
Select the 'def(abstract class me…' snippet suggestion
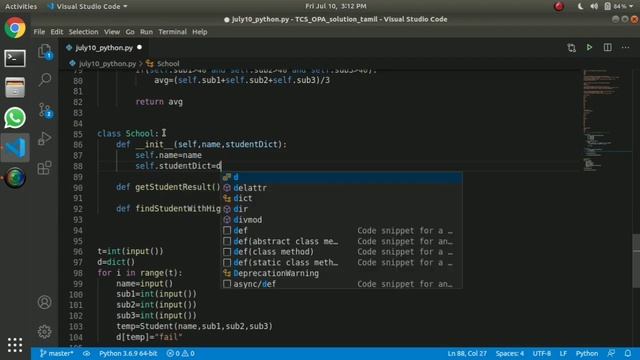[x=342, y=241]
